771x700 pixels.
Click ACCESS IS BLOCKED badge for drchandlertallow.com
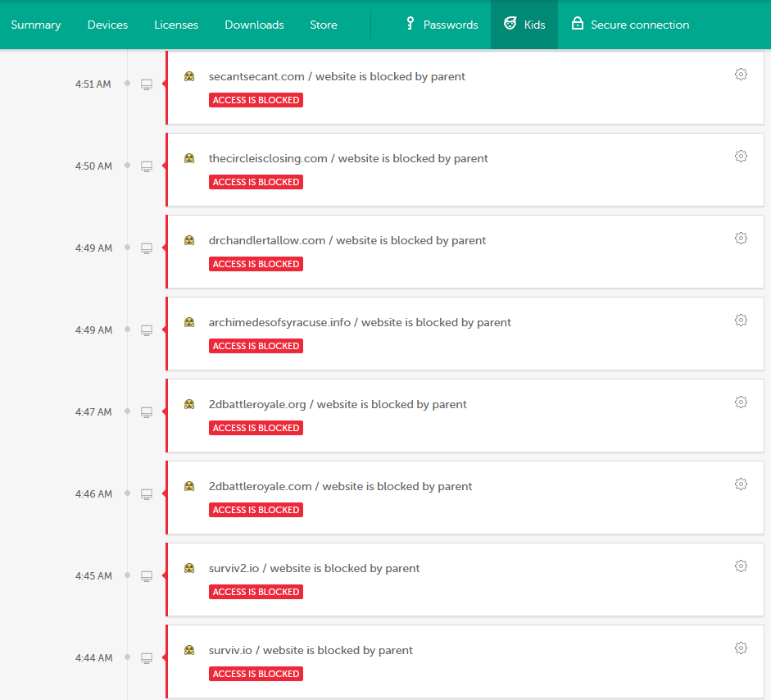(x=256, y=264)
